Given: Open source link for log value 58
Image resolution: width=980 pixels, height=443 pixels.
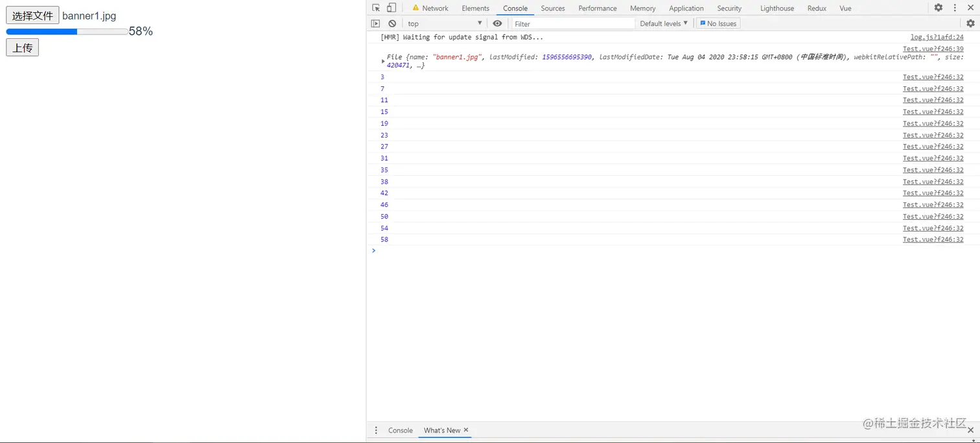Looking at the screenshot, I should pyautogui.click(x=933, y=239).
